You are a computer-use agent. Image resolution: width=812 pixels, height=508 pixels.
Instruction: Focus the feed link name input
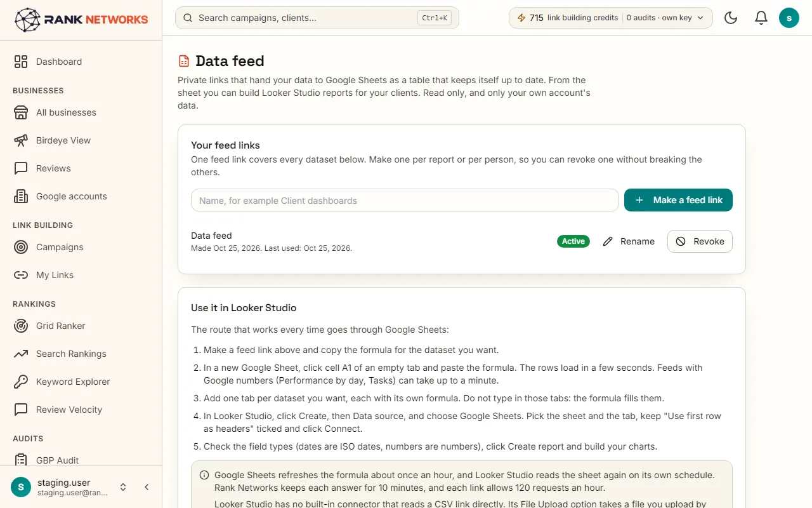(x=405, y=200)
